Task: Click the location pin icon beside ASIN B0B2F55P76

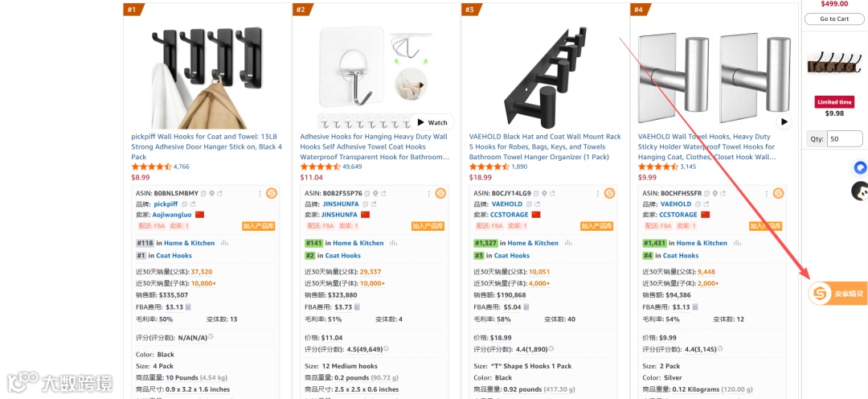Action: (376, 193)
